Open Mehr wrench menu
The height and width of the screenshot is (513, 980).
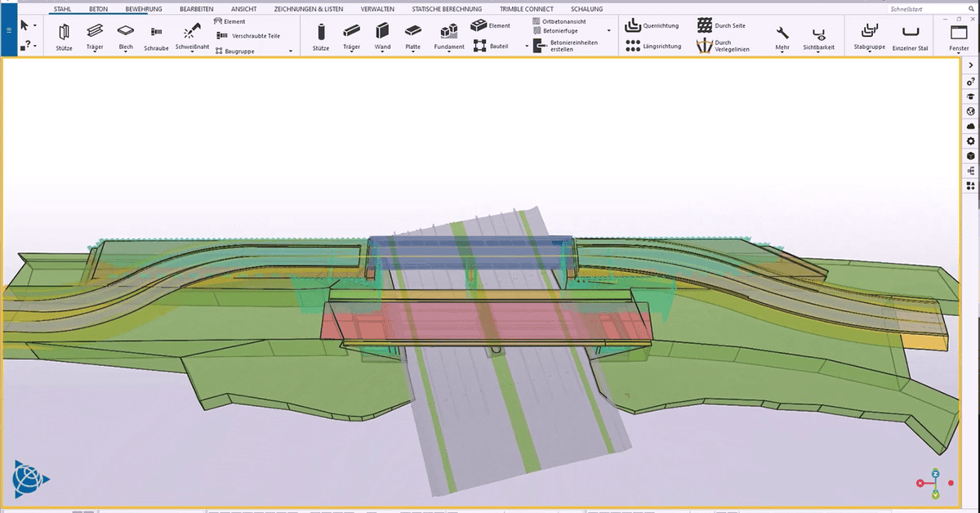pos(782,35)
